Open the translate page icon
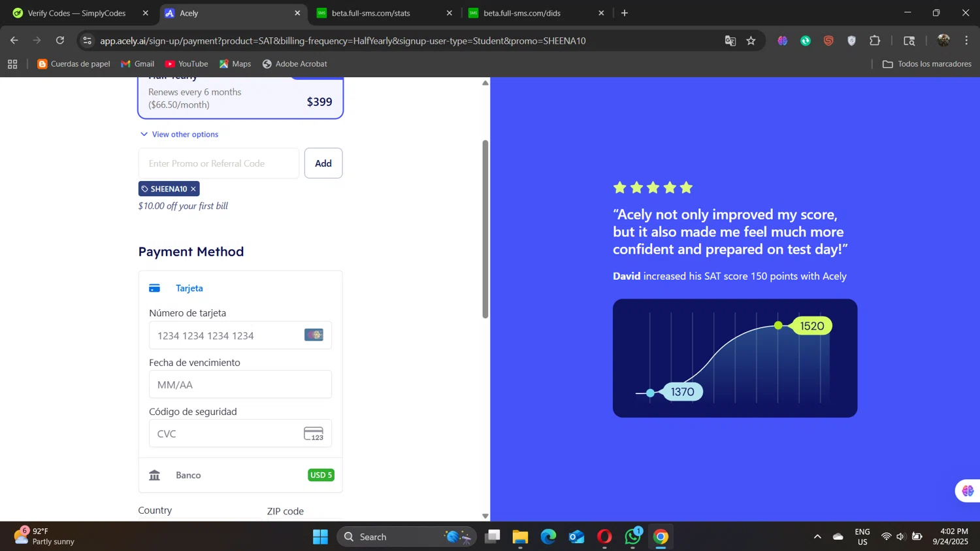Screen dimensions: 980x551 click(x=730, y=41)
